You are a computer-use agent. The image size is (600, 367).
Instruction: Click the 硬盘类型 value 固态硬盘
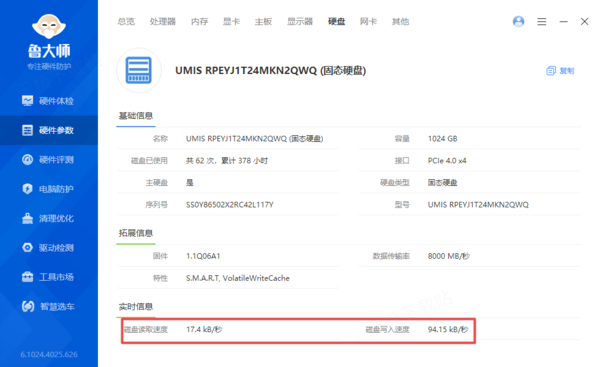click(442, 183)
